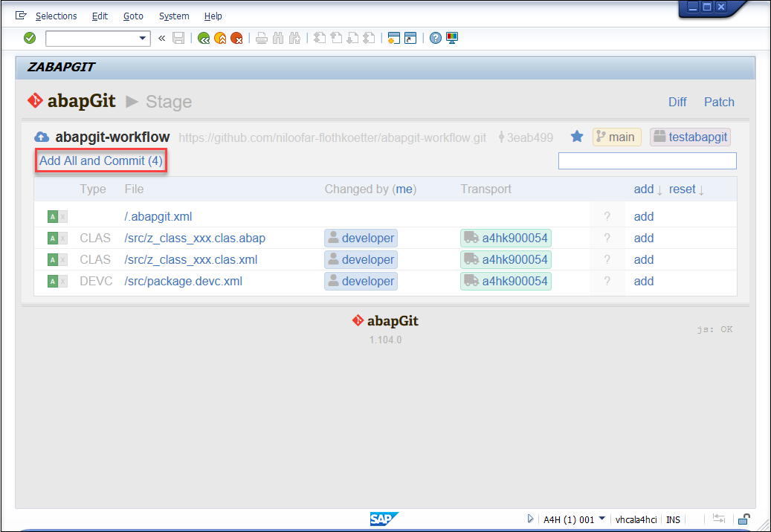The height and width of the screenshot is (532, 771).
Task: Open the Edit menu
Action: tap(100, 16)
